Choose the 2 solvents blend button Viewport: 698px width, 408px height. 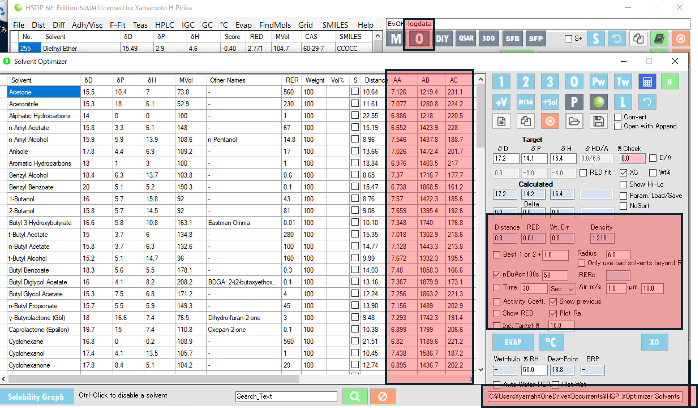[525, 81]
